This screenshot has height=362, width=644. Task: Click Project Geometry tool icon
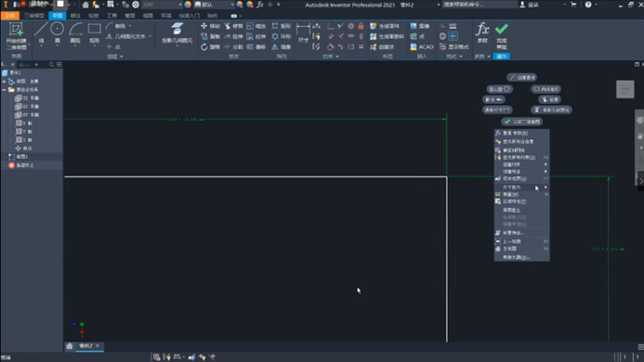[x=177, y=33]
